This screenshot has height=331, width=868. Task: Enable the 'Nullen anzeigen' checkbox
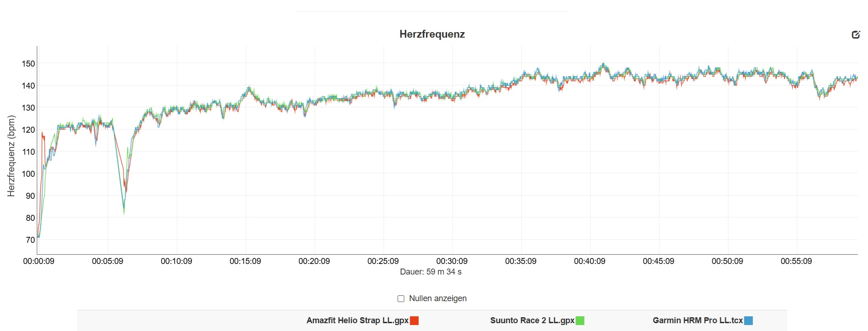coord(401,298)
